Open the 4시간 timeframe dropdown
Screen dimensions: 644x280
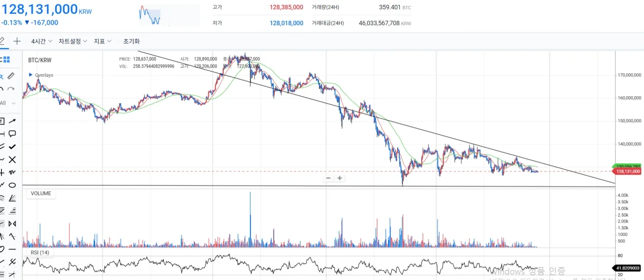pyautogui.click(x=41, y=41)
